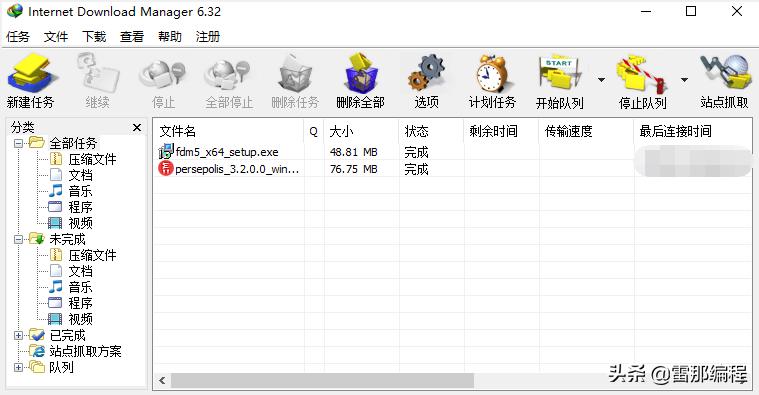Click the horizontal scrollbar thumb
The height and width of the screenshot is (395, 759).
pyautogui.click(x=322, y=380)
